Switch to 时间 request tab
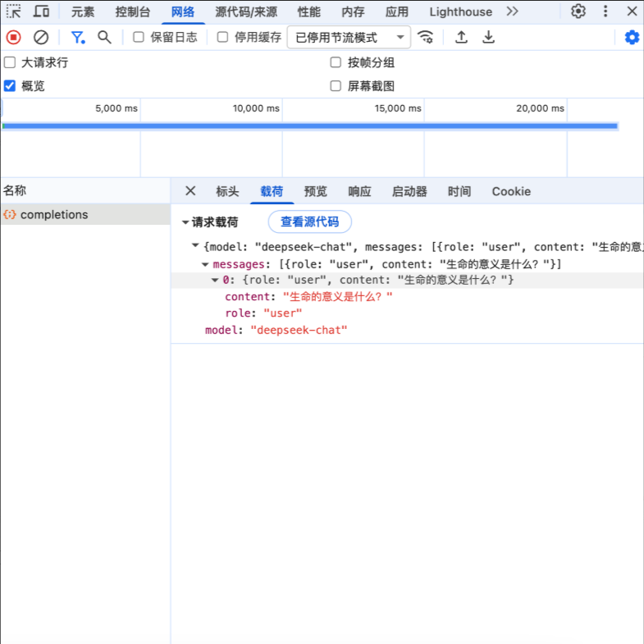Screen dimensions: 644x644 459,191
